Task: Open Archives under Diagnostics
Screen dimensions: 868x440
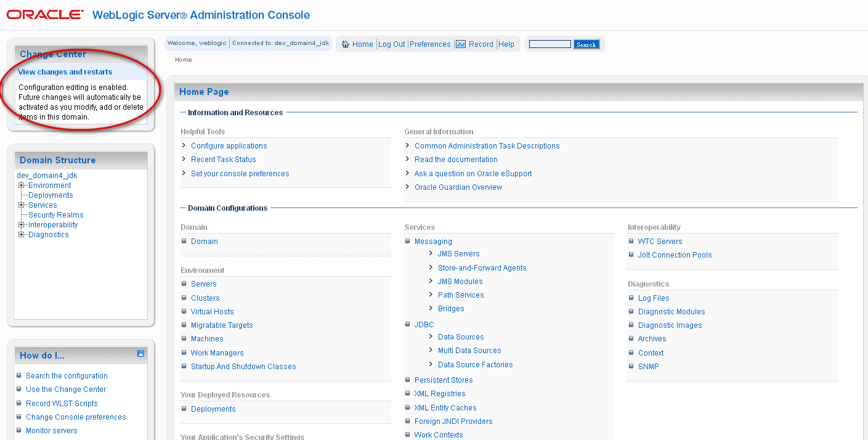Action: click(x=652, y=339)
